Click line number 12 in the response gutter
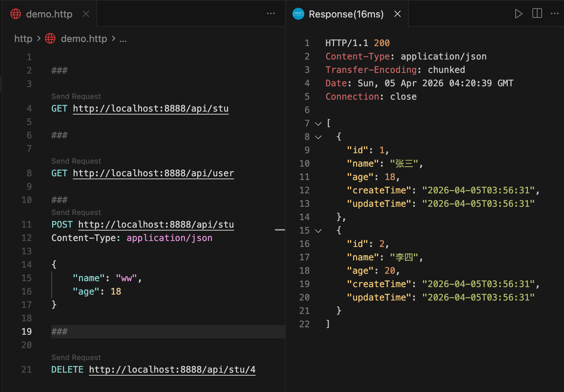The height and width of the screenshot is (392, 564). coord(304,190)
